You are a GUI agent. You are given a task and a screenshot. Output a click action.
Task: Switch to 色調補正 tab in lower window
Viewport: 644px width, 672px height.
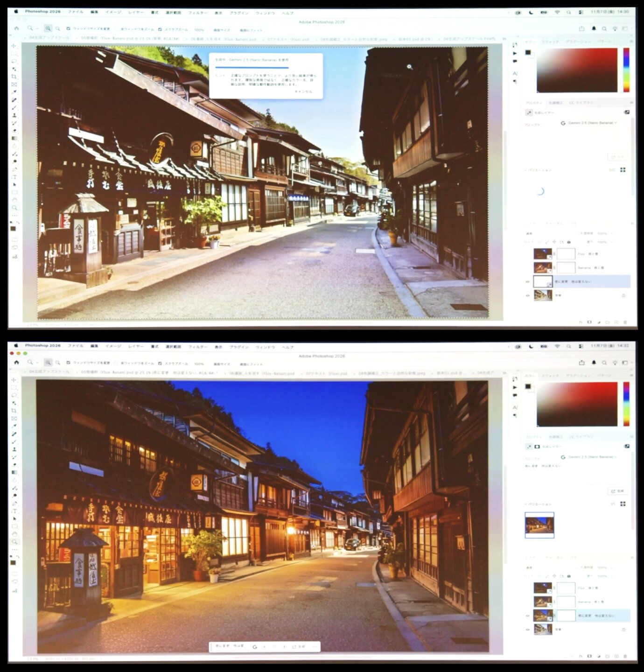tap(555, 437)
